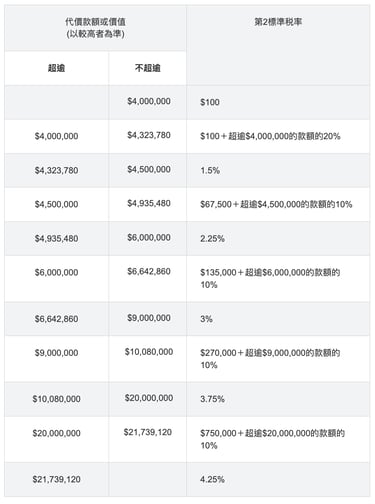
Task: Click the $20,000,000 exceeding cell
Action: click(x=56, y=439)
